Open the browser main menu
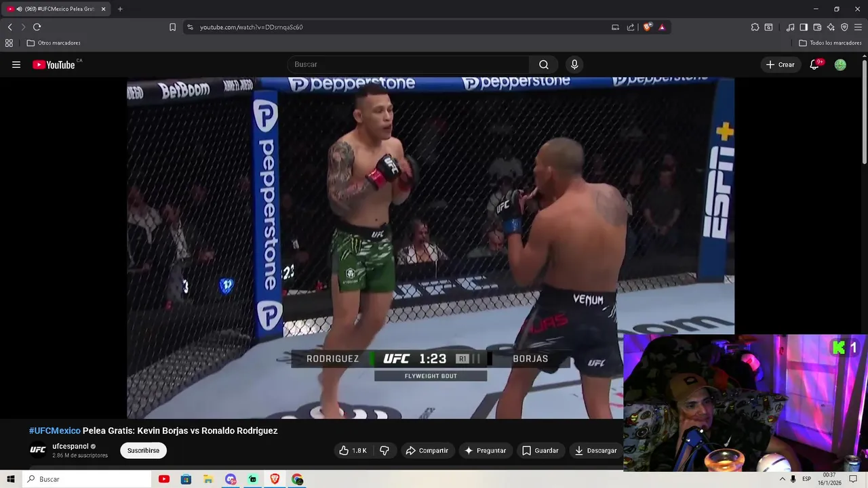The width and height of the screenshot is (868, 488). point(858,27)
